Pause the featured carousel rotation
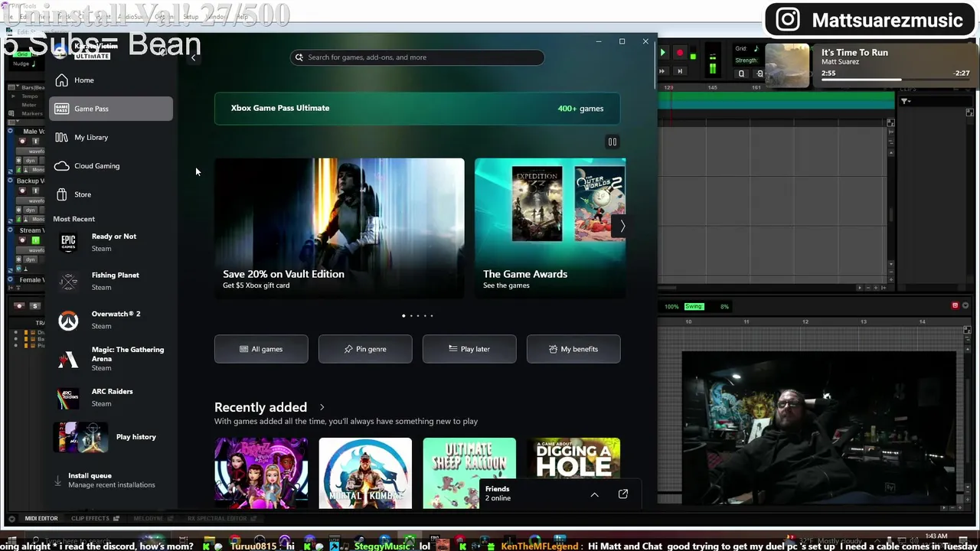980x551 pixels. (612, 142)
